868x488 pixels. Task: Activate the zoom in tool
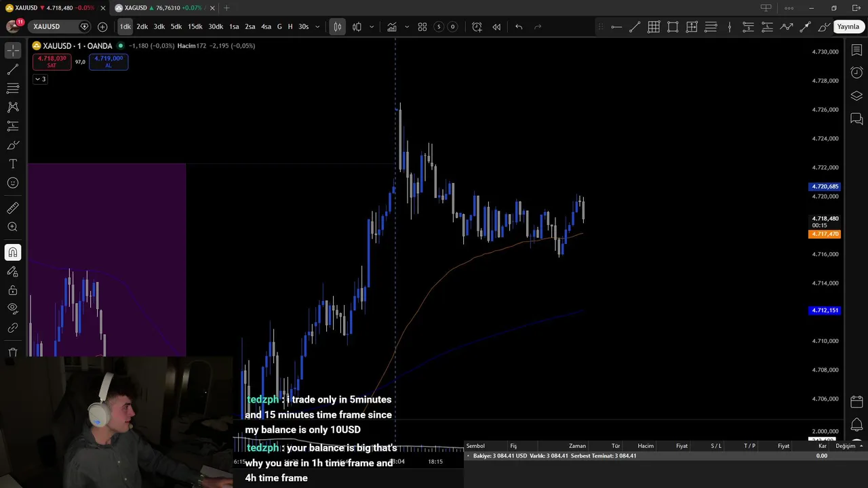click(13, 227)
